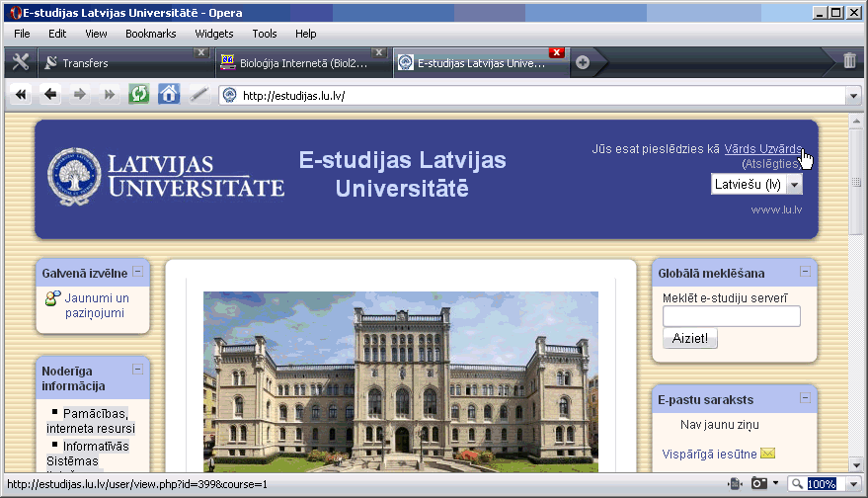Open the Opera panels wrench icon
Viewport: 868px width, 498px height.
(21, 62)
